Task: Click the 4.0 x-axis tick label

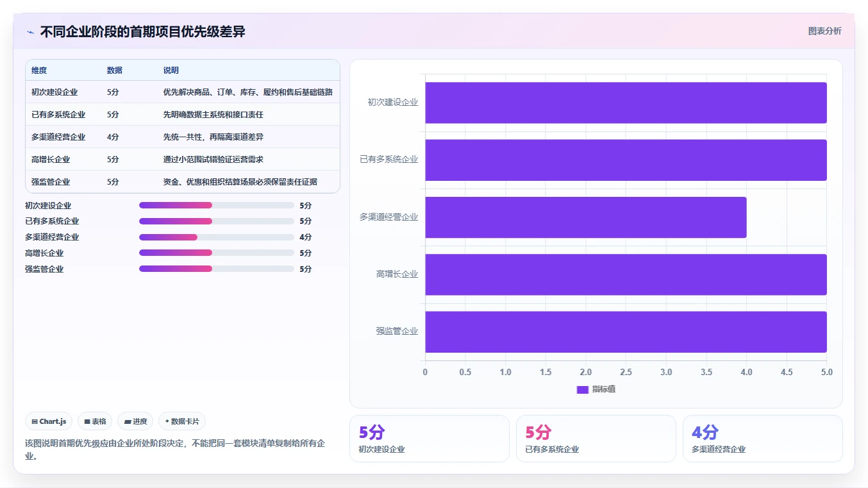Action: [x=746, y=372]
